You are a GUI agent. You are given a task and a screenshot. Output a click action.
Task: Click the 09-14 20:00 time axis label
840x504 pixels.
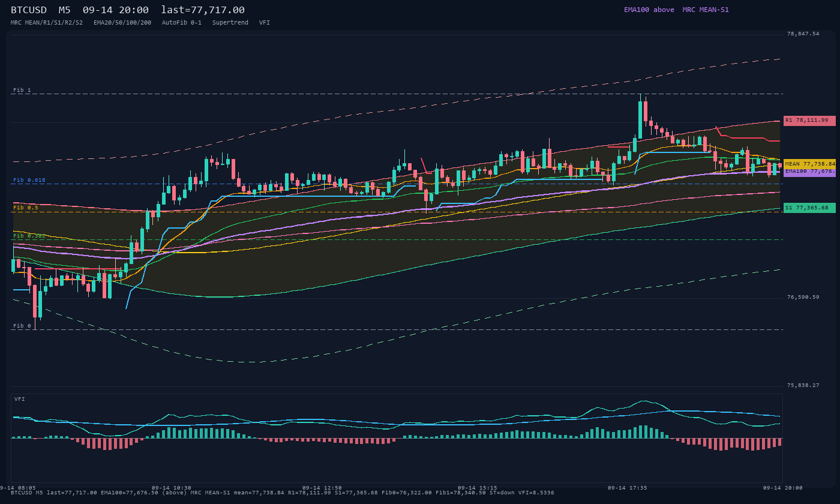click(x=783, y=488)
